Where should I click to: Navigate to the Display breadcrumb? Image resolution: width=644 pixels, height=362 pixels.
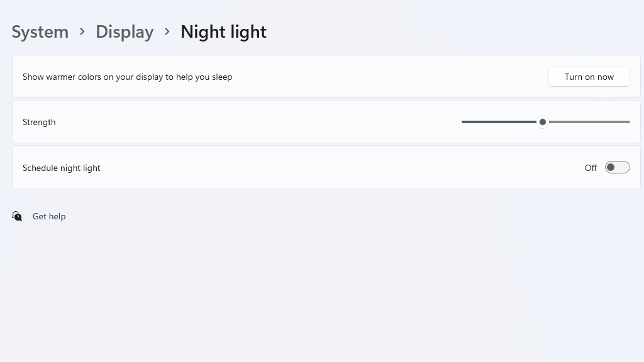click(125, 32)
